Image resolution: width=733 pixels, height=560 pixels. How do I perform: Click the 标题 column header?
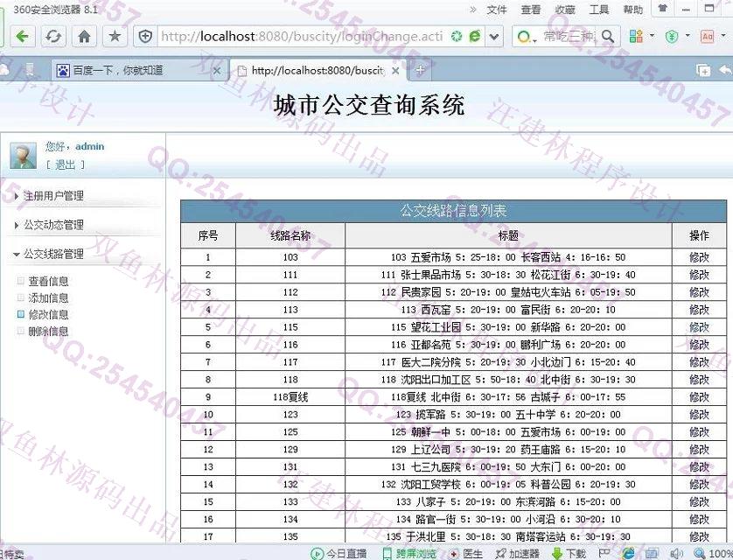[508, 235]
